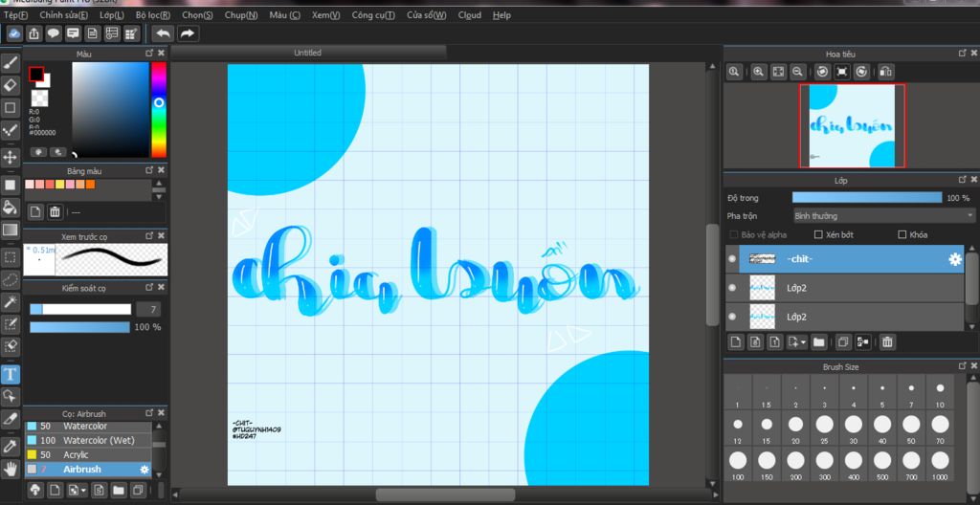Select the Lasso tool
Screen dimensions: 980x505
click(10, 278)
